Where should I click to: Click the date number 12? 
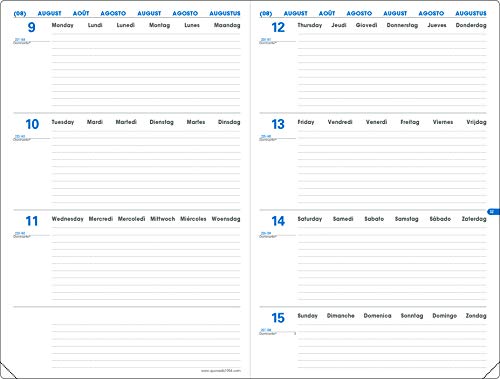click(278, 27)
